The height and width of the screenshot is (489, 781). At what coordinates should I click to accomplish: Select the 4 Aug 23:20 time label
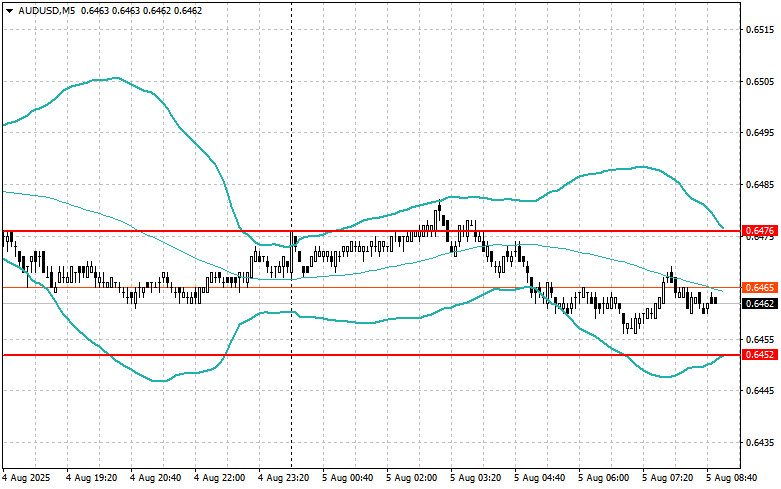click(x=283, y=478)
